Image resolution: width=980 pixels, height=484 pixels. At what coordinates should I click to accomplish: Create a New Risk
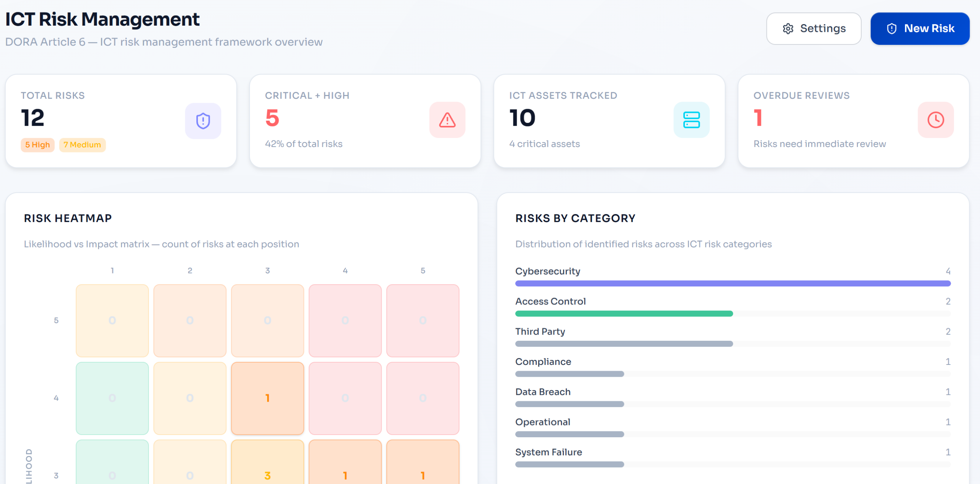(920, 29)
